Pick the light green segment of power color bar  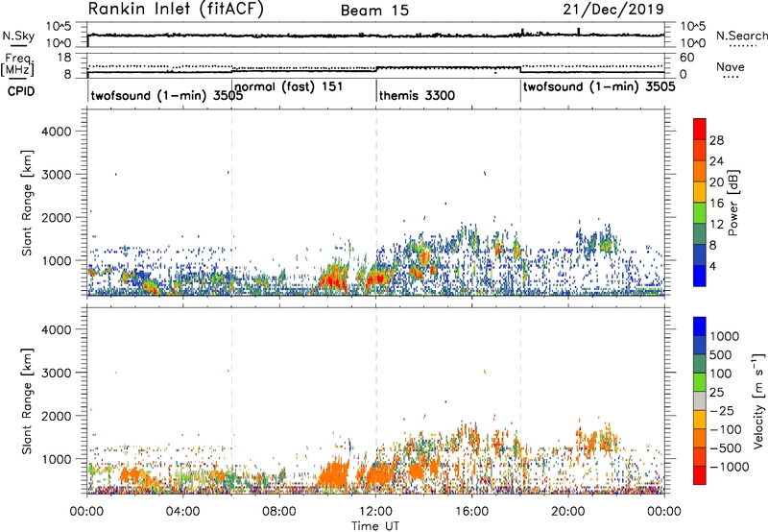(700, 213)
